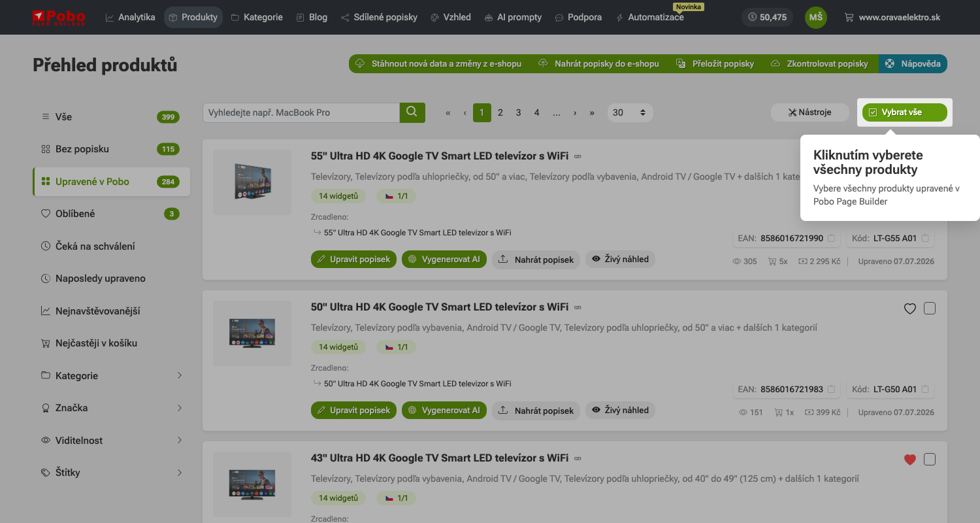Expand the Značka sidebar section

pos(111,408)
